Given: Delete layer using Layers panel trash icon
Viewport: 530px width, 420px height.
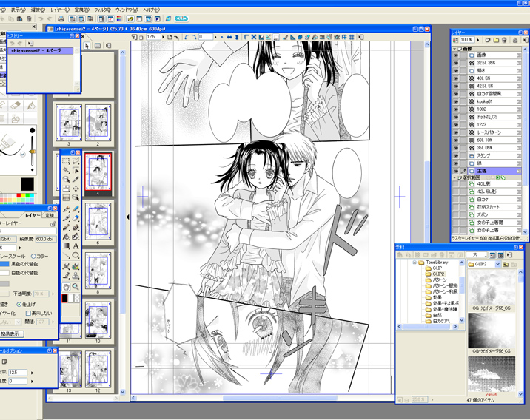Looking at the screenshot, I should pyautogui.click(x=504, y=40).
